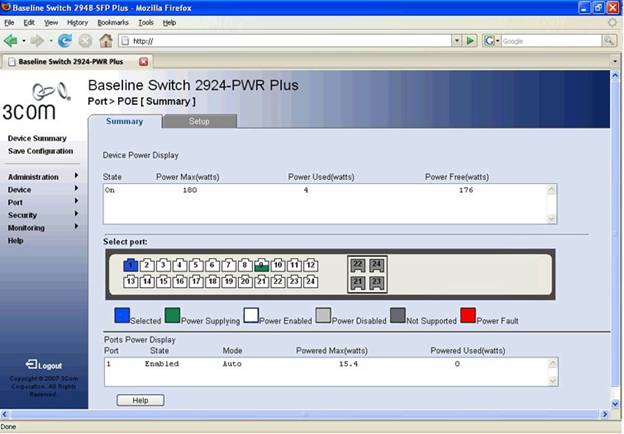624x434 pixels.
Task: Open the Bookmarks menu
Action: (113, 23)
